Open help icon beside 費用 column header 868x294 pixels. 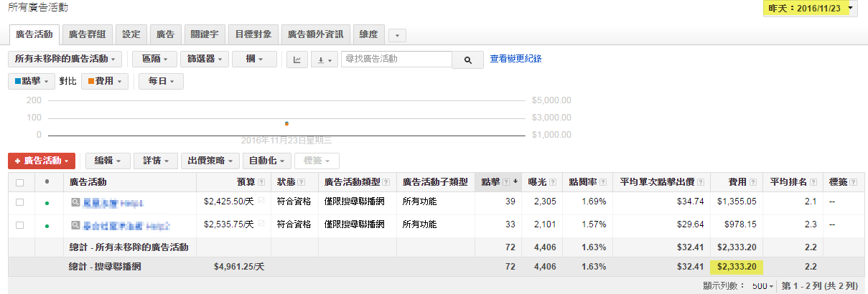pos(753,182)
